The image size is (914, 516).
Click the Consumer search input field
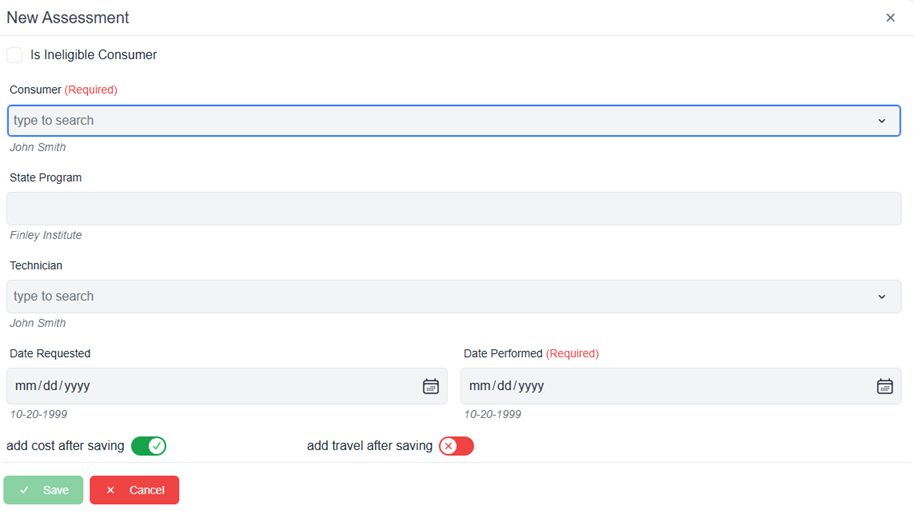point(454,121)
